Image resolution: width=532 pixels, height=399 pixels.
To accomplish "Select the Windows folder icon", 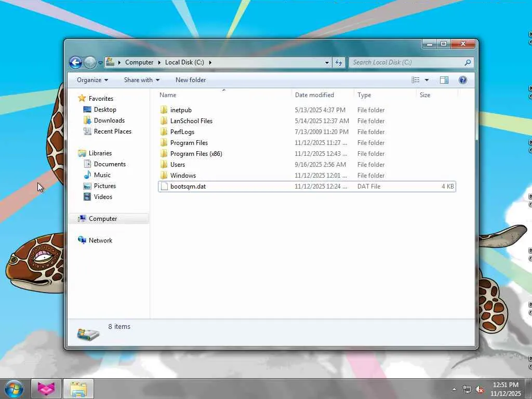I will [x=164, y=176].
